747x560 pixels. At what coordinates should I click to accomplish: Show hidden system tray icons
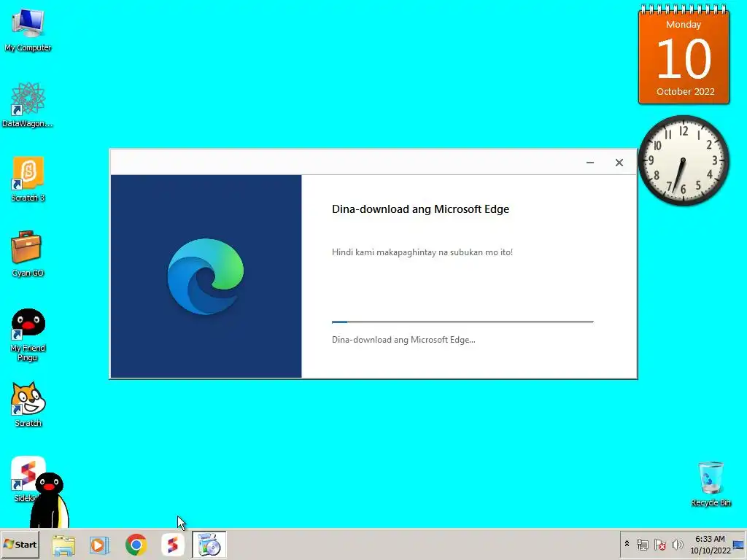627,544
